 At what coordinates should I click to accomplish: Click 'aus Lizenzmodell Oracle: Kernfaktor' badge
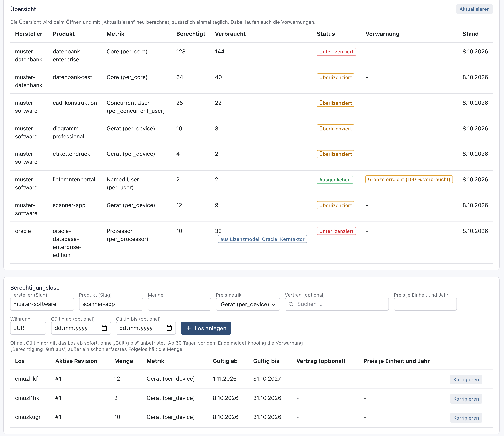pyautogui.click(x=263, y=239)
